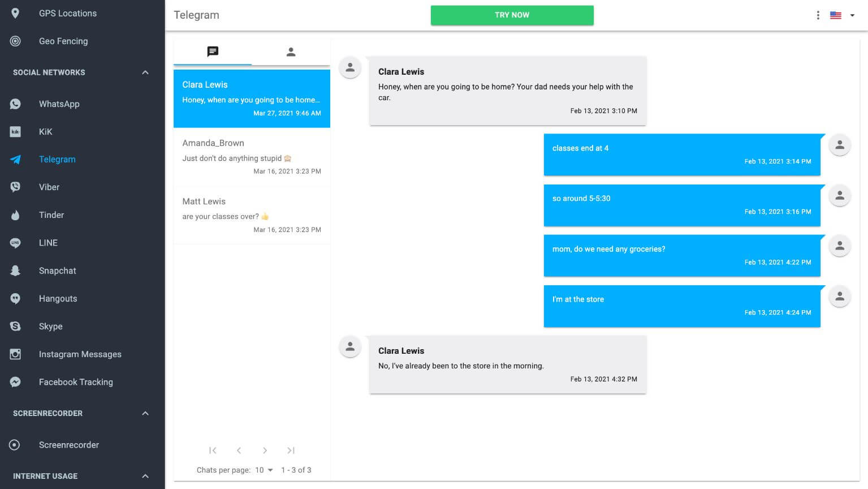Screen dimensions: 868x489
Task: Click the Screenrecorder record icon
Action: coord(15,445)
